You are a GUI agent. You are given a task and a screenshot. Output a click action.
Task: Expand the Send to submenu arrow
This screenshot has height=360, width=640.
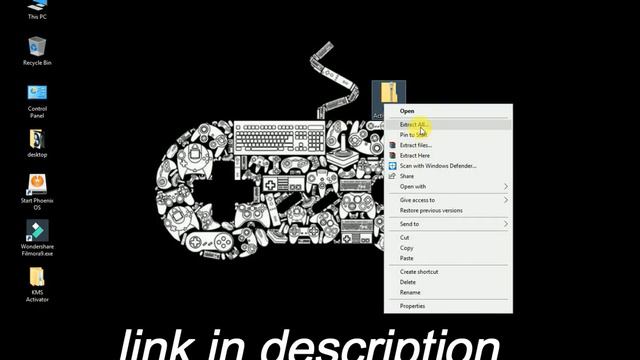click(506, 224)
